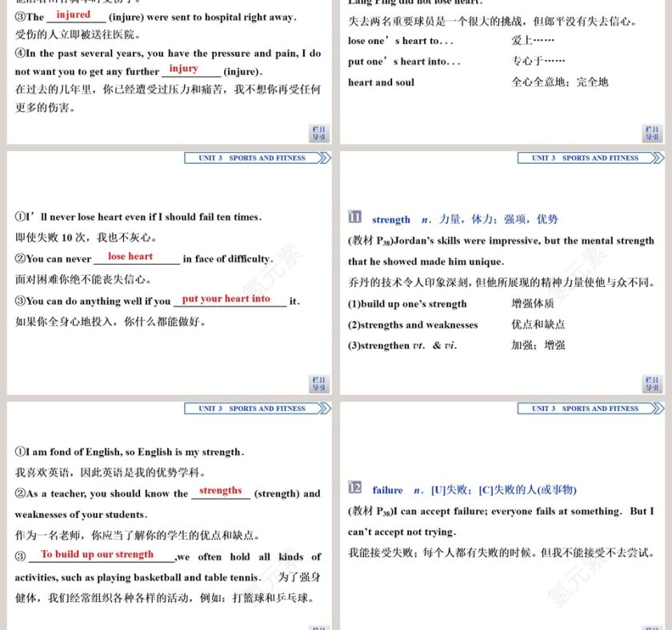Click the underlined answer 'injured'

(x=73, y=14)
